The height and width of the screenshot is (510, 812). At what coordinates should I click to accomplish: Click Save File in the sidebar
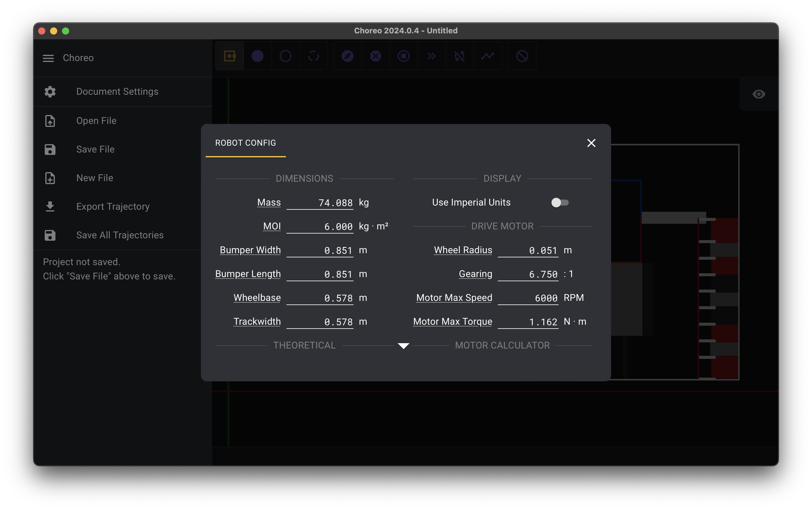(95, 149)
